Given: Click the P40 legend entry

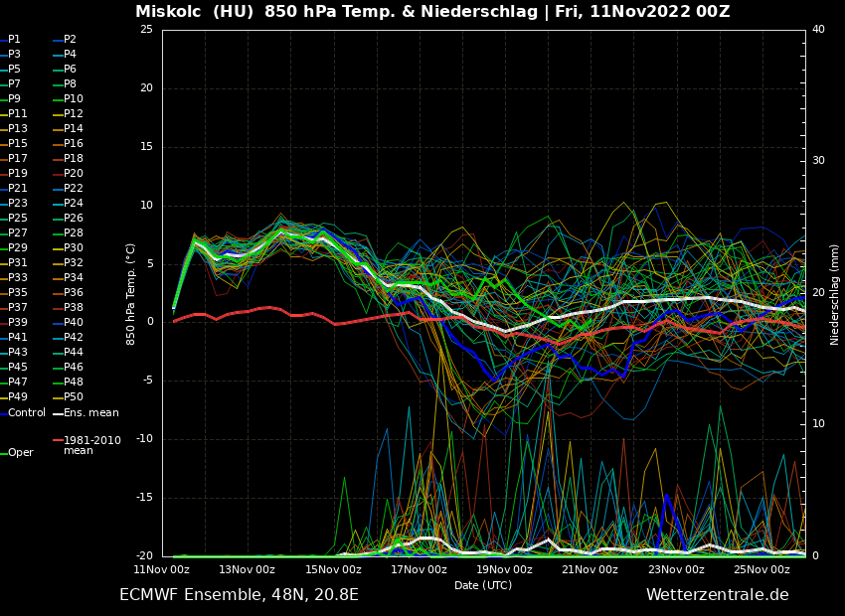Looking at the screenshot, I should click(x=74, y=323).
